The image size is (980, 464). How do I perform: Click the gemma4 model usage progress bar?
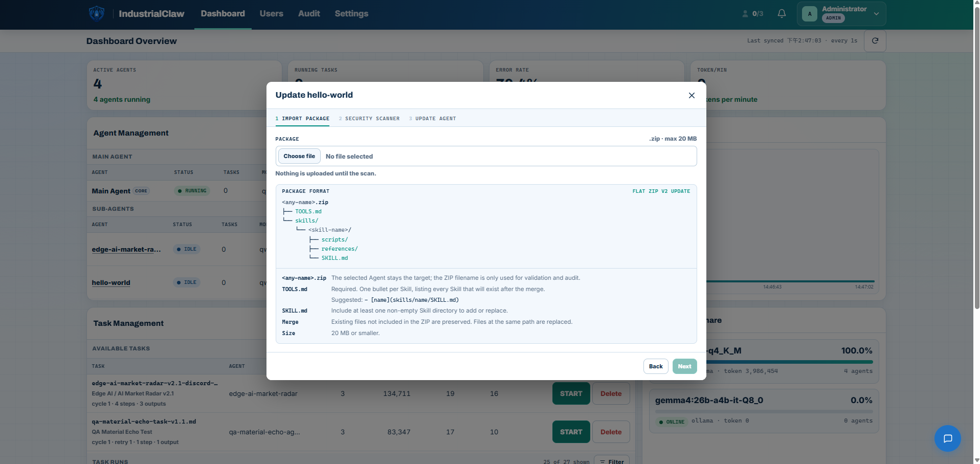click(764, 411)
